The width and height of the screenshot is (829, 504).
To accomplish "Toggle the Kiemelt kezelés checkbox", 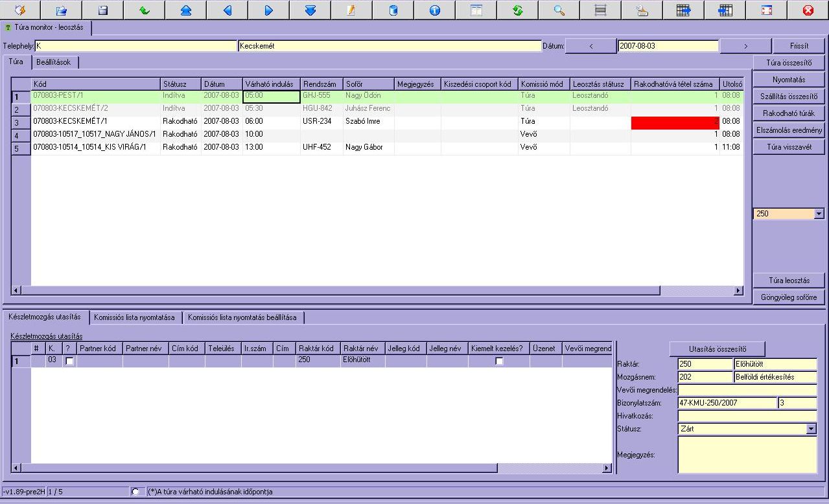I will pyautogui.click(x=499, y=361).
